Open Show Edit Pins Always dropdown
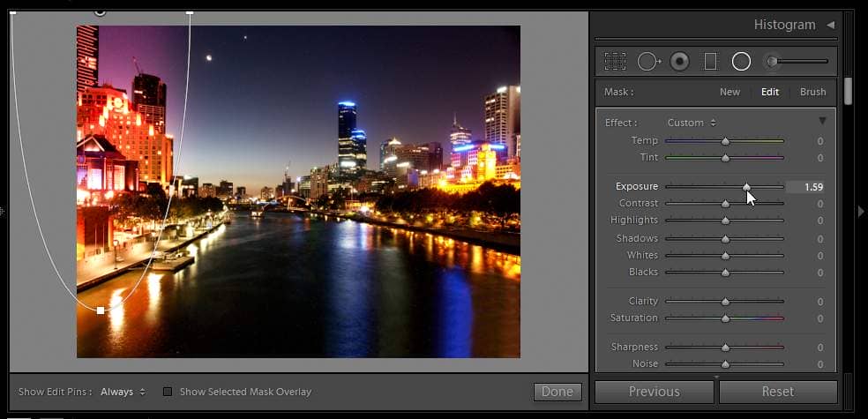 pos(123,392)
